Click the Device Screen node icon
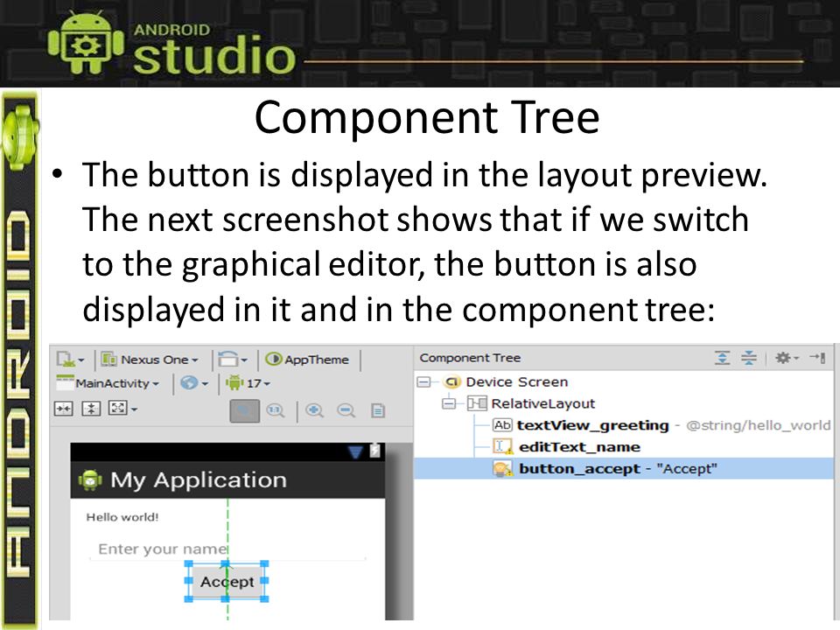The height and width of the screenshot is (630, 840). coord(452,382)
